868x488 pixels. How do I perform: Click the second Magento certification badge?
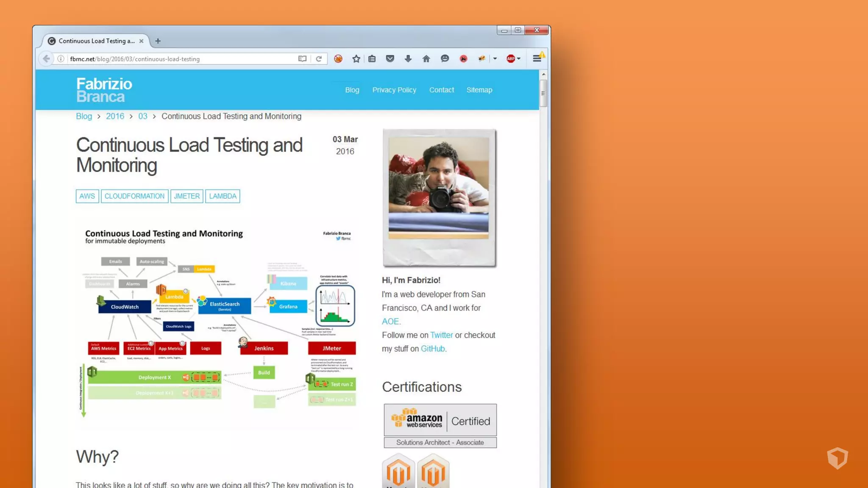point(433,471)
